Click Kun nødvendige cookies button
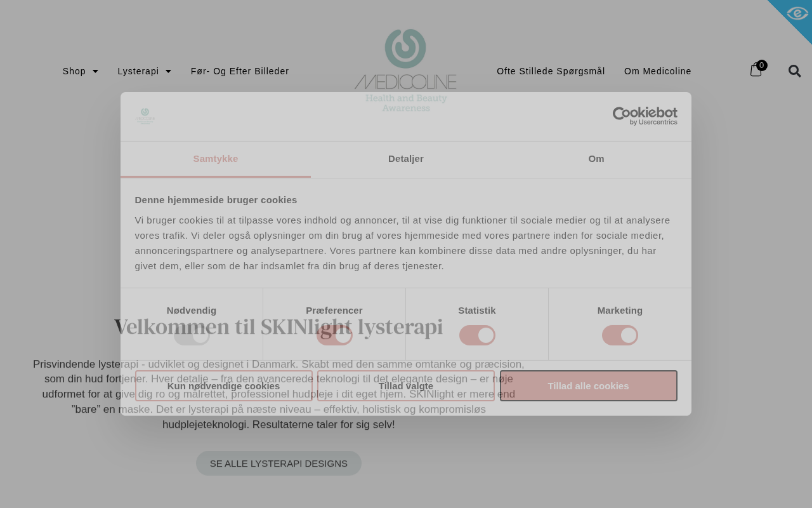This screenshot has width=812, height=508. (x=224, y=386)
